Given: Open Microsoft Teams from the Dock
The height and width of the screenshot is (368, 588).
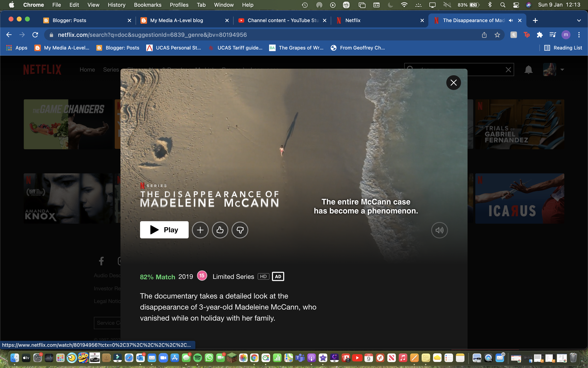Looking at the screenshot, I should coord(300,358).
